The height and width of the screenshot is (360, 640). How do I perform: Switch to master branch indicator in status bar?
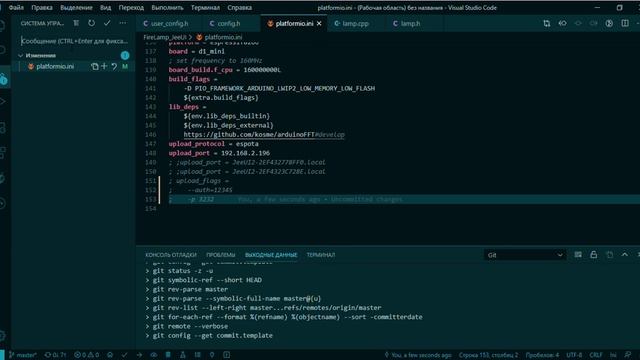pyautogui.click(x=23, y=355)
